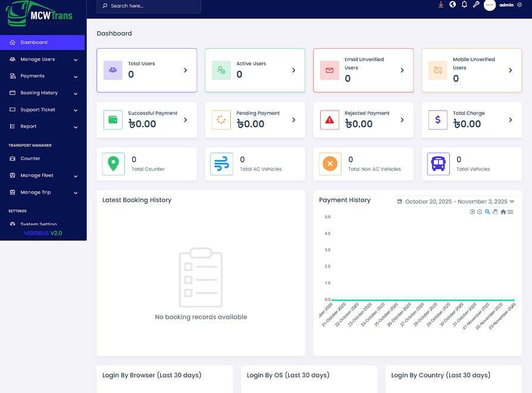Click the download icon in top bar
532x393 pixels.
coord(441,5)
